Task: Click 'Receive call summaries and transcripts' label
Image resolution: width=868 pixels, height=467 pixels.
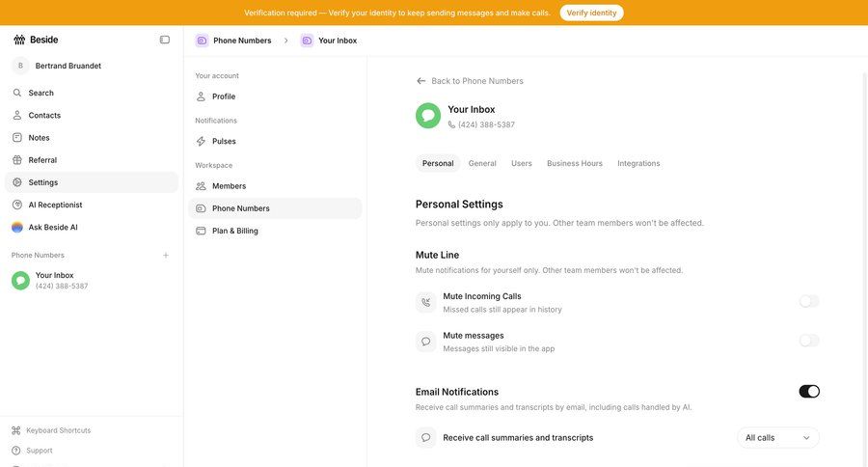Action: click(518, 438)
